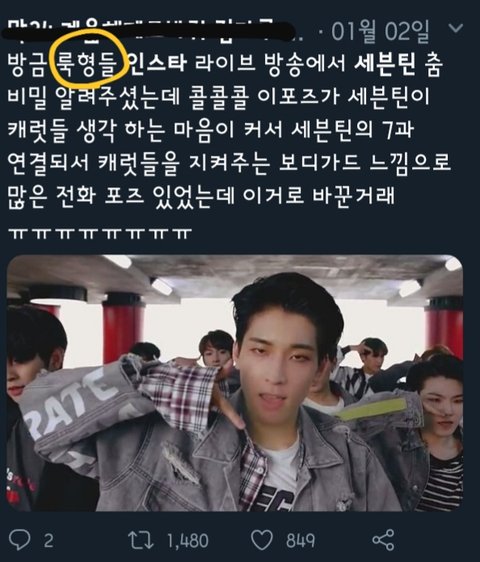Screen dimensions: 480x562
Task: View the 1,480 retweets count
Action: [187, 540]
